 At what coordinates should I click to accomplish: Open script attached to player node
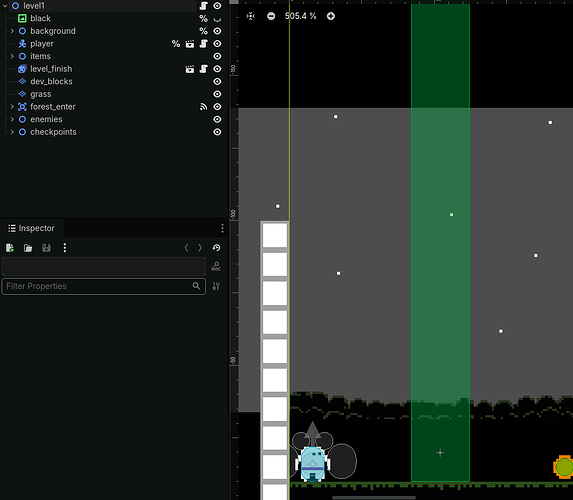point(204,44)
